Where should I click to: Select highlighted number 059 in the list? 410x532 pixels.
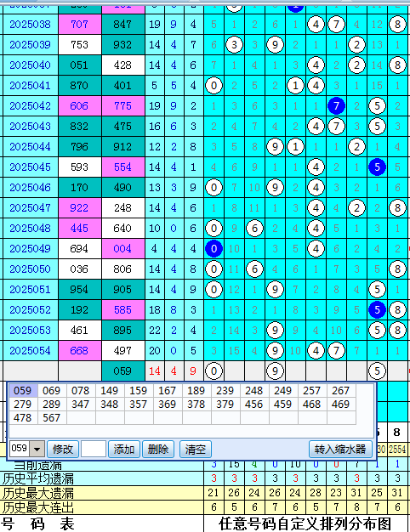(x=23, y=391)
